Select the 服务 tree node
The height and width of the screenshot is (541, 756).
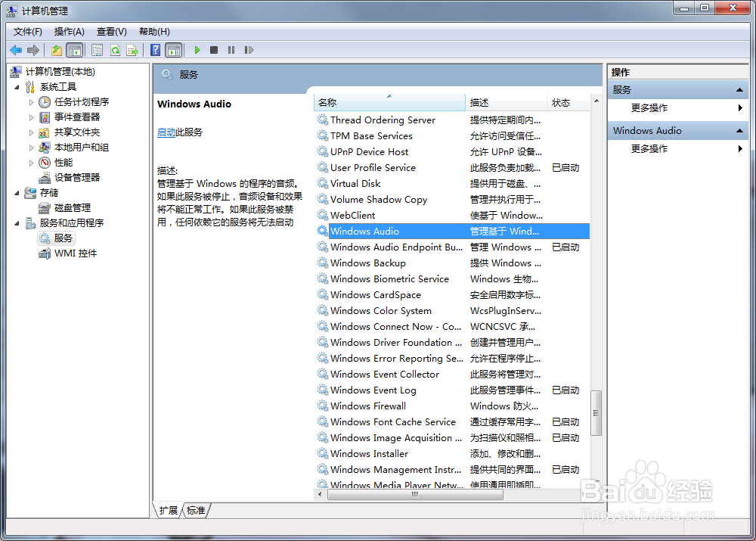coord(64,238)
